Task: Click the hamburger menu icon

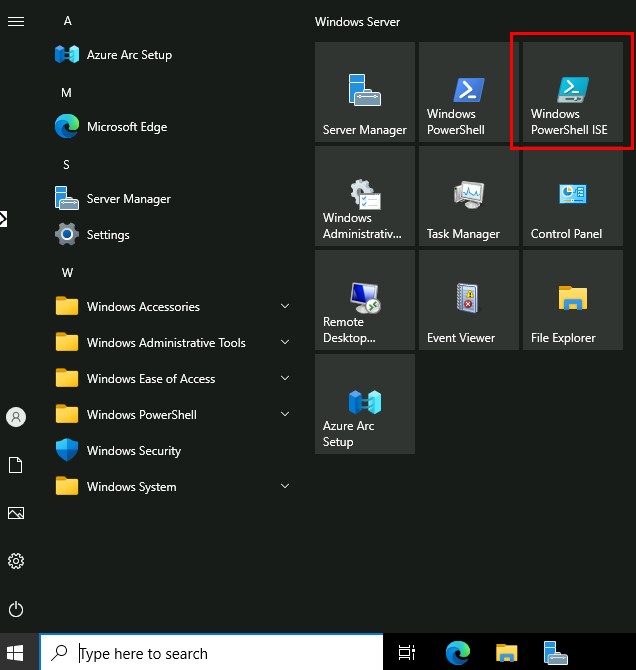Action: pyautogui.click(x=16, y=21)
